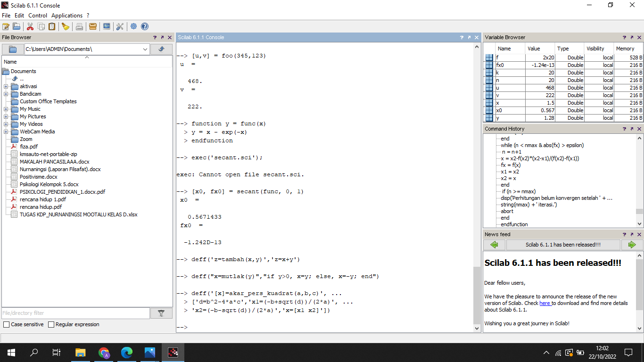
Task: Expand the WebCam Media folder
Action: 6,132
